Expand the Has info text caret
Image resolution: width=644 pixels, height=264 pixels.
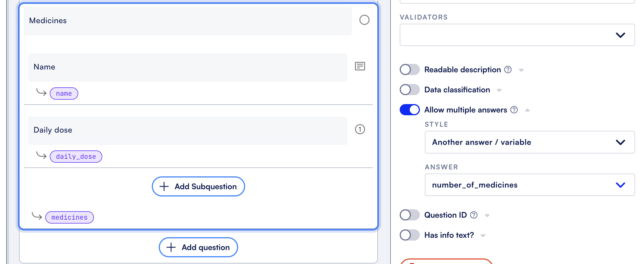tap(483, 236)
